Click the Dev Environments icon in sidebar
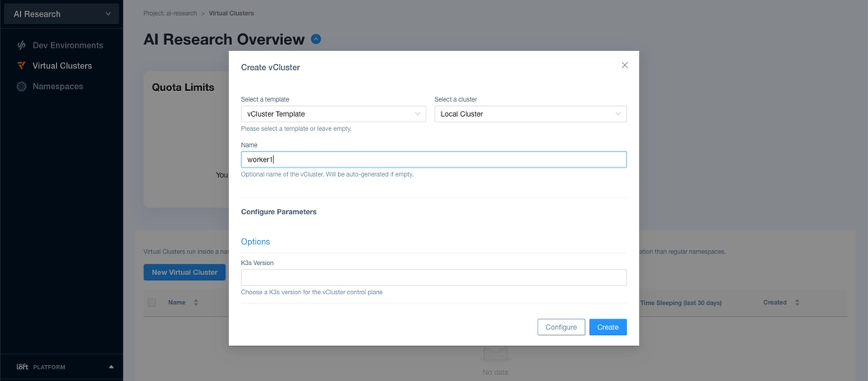The image size is (868, 381). tap(22, 45)
